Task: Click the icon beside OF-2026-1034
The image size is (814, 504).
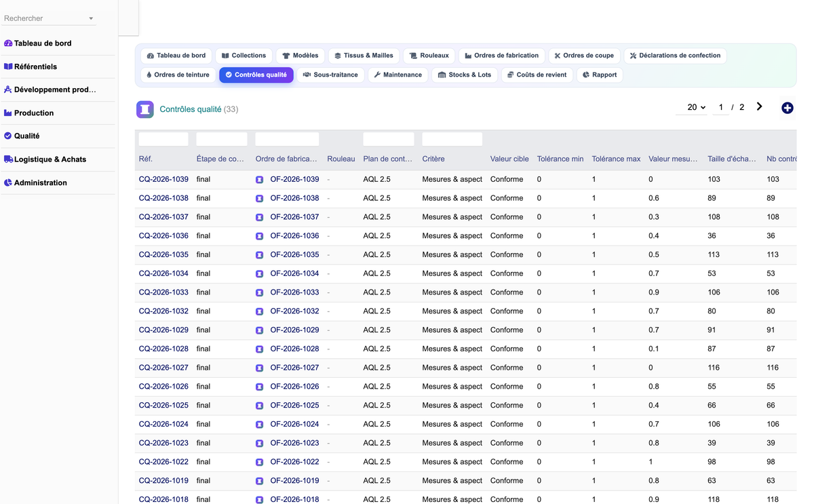Action: [x=259, y=274]
